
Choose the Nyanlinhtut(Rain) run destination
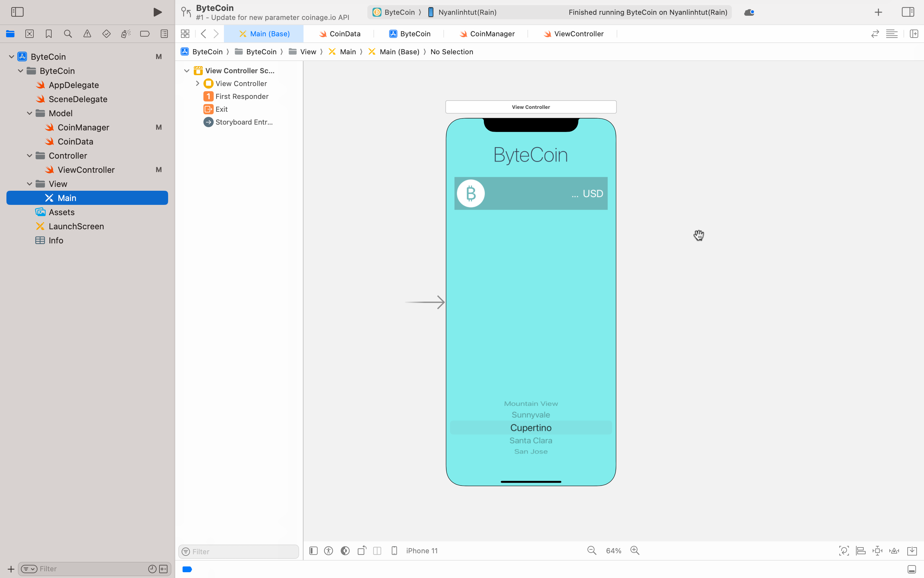pos(462,12)
